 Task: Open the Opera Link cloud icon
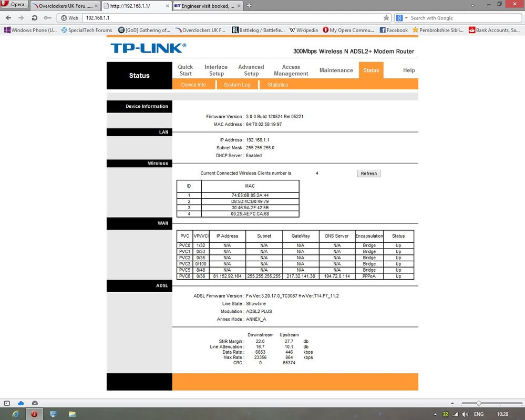21,403
